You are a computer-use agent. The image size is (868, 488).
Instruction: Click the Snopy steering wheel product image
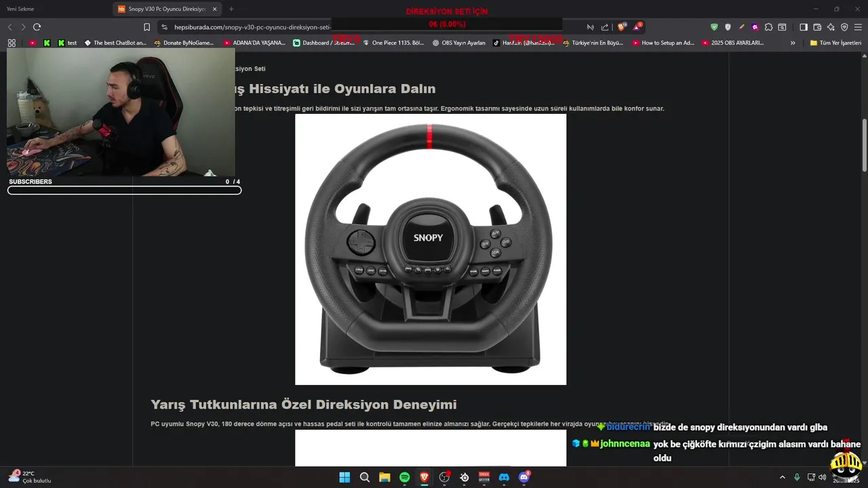(x=431, y=249)
